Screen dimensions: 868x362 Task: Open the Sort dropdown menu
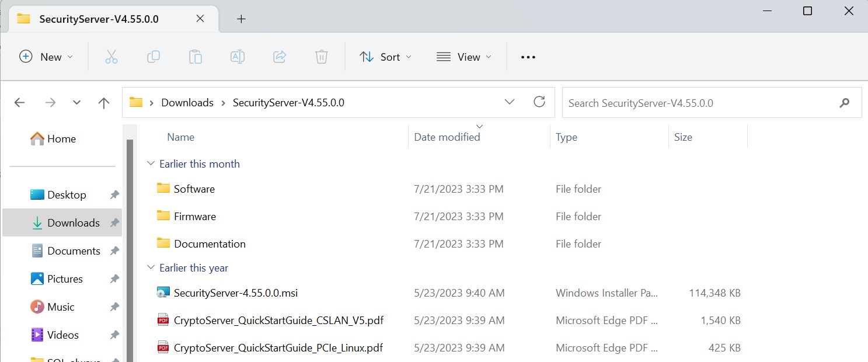(385, 57)
